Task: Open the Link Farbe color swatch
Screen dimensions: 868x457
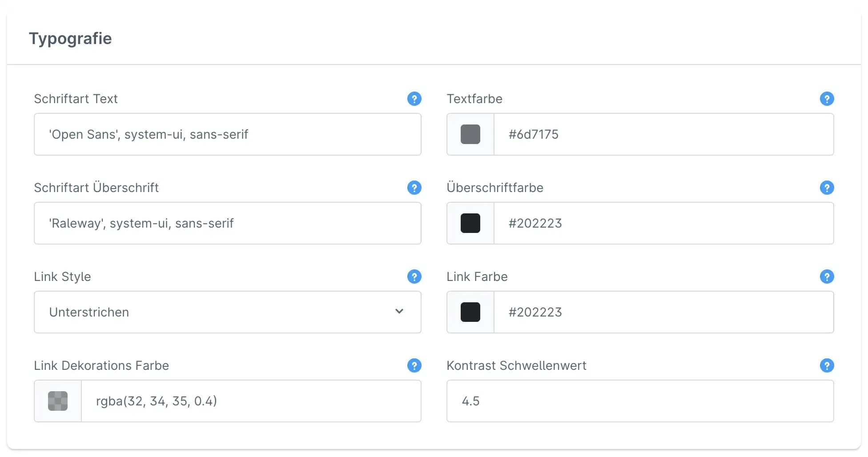Action: point(470,312)
